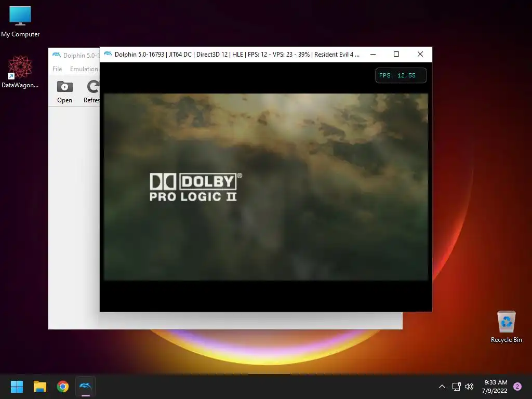Image resolution: width=532 pixels, height=399 pixels.
Task: Open the Windows Start menu
Action: point(17,387)
